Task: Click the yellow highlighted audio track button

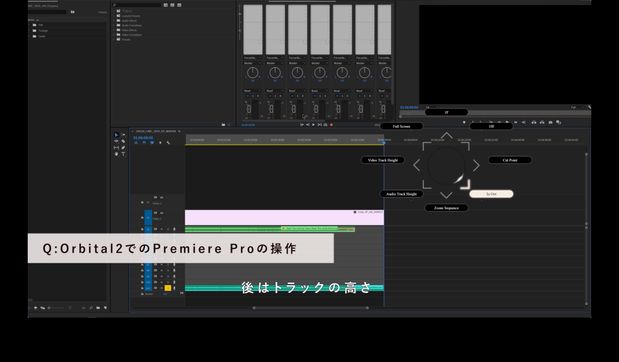Action: 167,288
